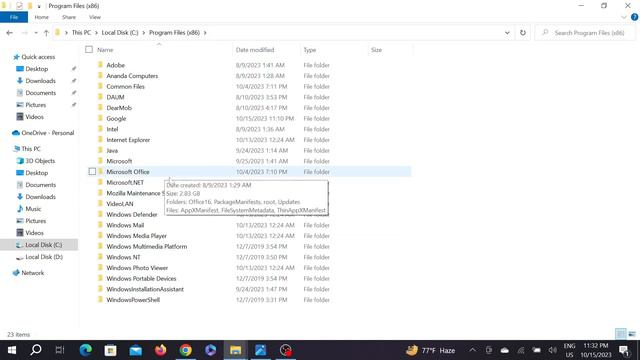Select the Java folder
640x360 pixels.
112,150
